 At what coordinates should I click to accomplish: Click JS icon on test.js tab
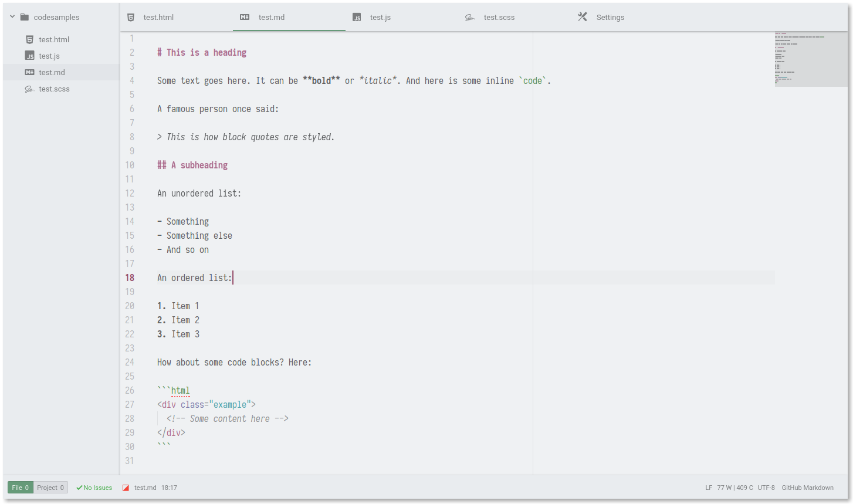357,18
